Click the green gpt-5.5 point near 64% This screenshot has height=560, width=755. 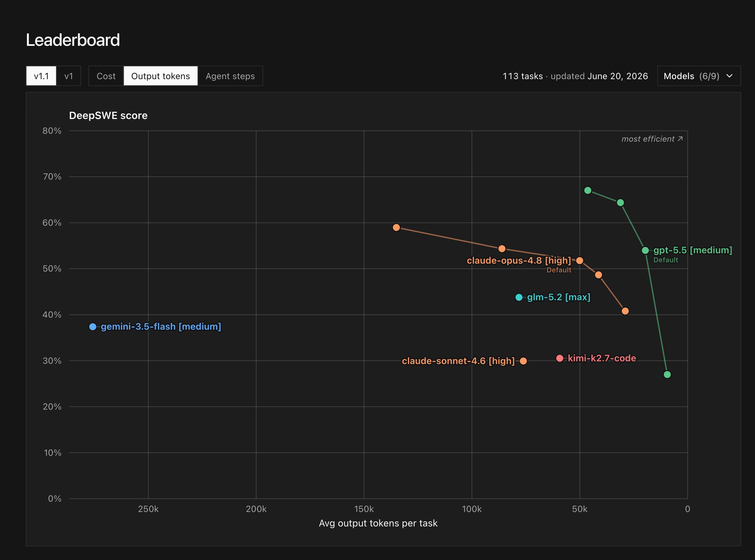click(x=620, y=203)
